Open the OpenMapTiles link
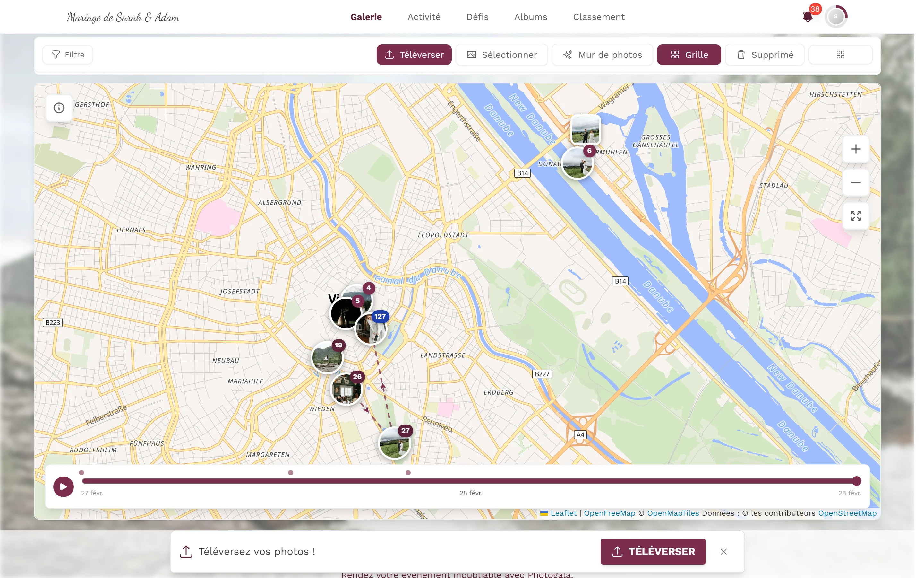Viewport: 924px width, 578px height. coord(673,513)
